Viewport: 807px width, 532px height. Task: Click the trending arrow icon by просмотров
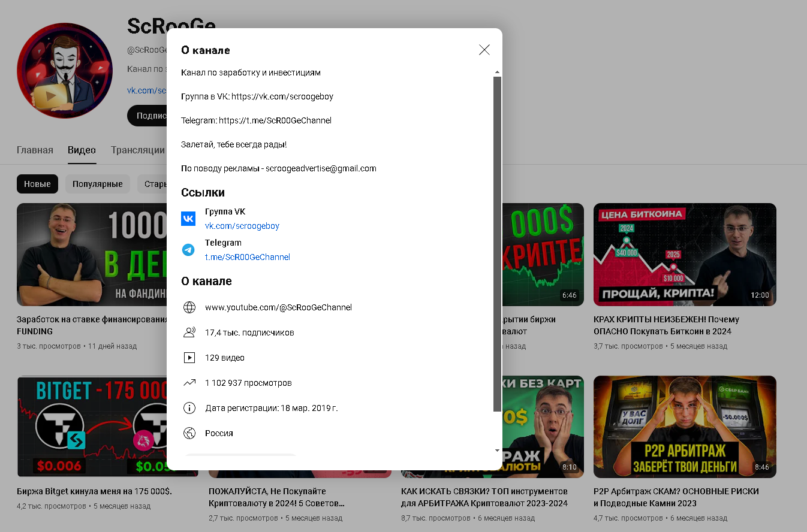(189, 383)
